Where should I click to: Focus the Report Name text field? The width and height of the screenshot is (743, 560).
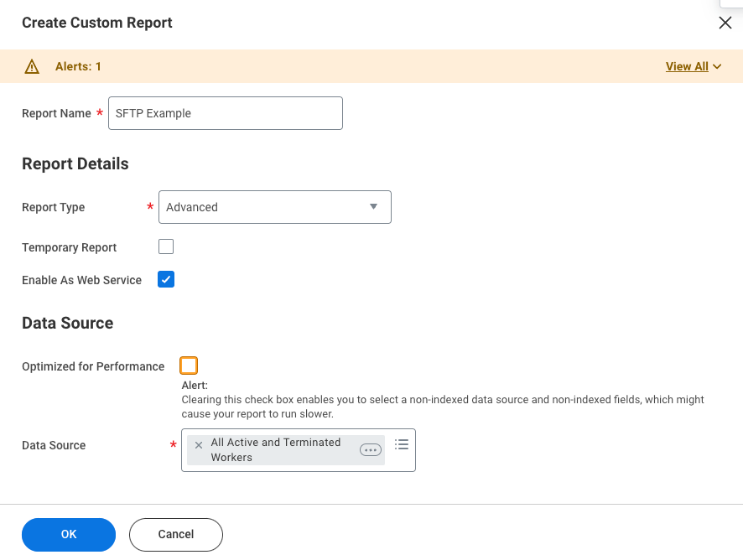click(225, 113)
